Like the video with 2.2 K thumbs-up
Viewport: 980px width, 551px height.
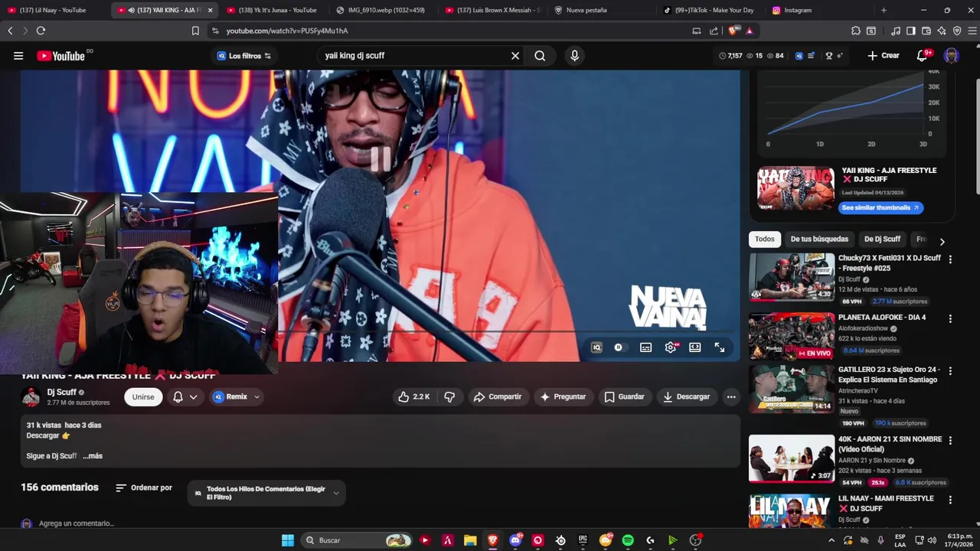(x=413, y=396)
